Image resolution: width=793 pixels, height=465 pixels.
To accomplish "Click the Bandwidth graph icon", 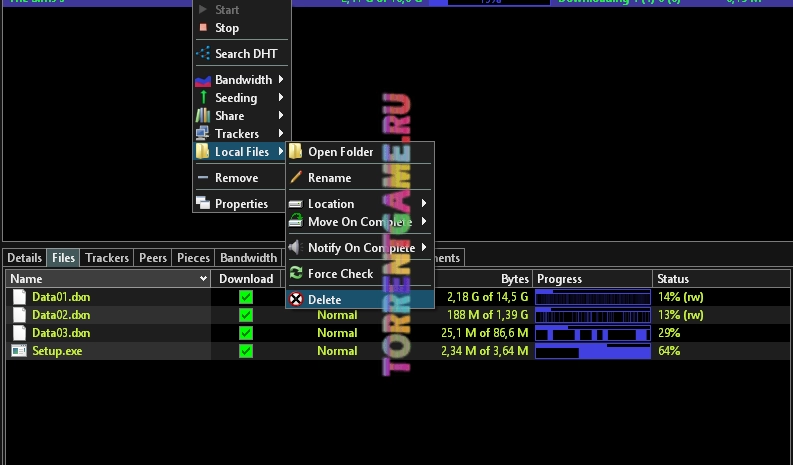I will pyautogui.click(x=203, y=80).
